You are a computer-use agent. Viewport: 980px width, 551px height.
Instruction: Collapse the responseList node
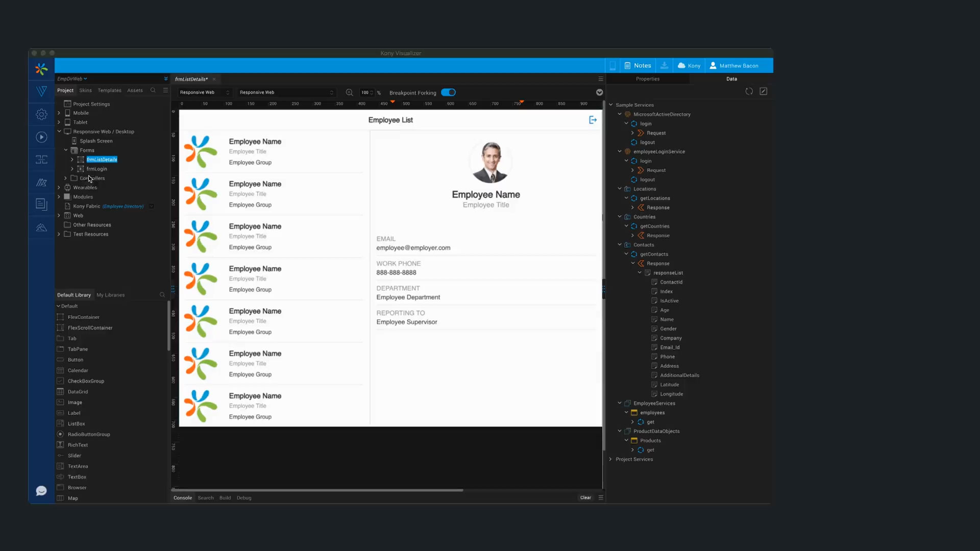(640, 273)
